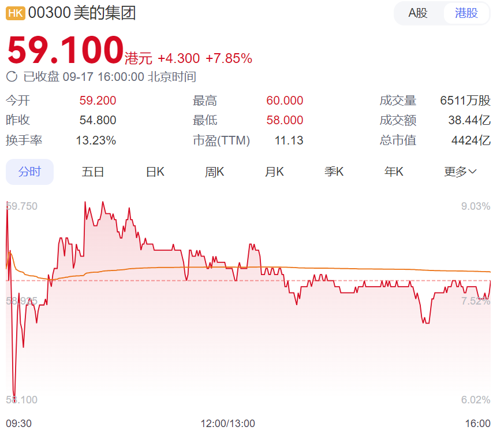Click the 成交量 value 6511万股
The image size is (504, 434).
465,101
